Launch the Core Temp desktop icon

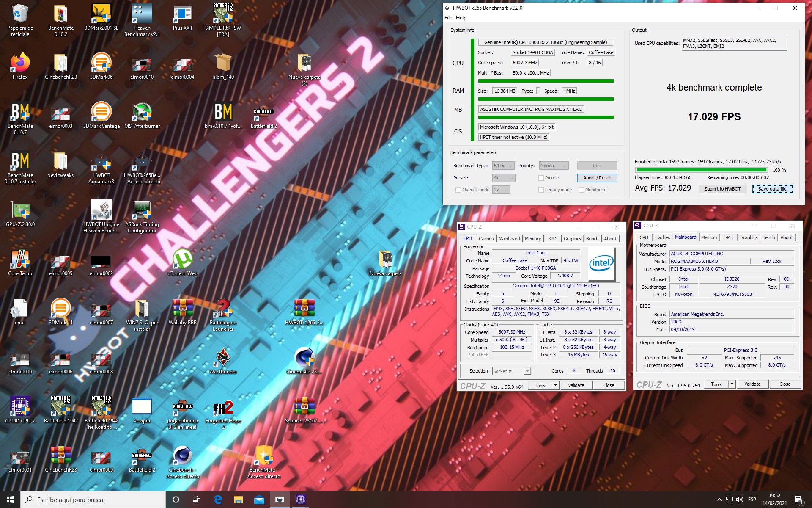tap(20, 263)
